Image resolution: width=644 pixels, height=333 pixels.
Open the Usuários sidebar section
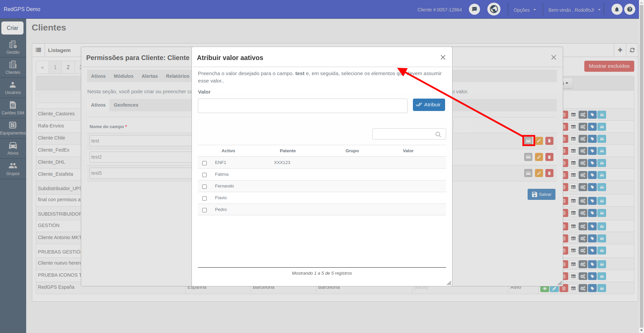click(x=13, y=88)
